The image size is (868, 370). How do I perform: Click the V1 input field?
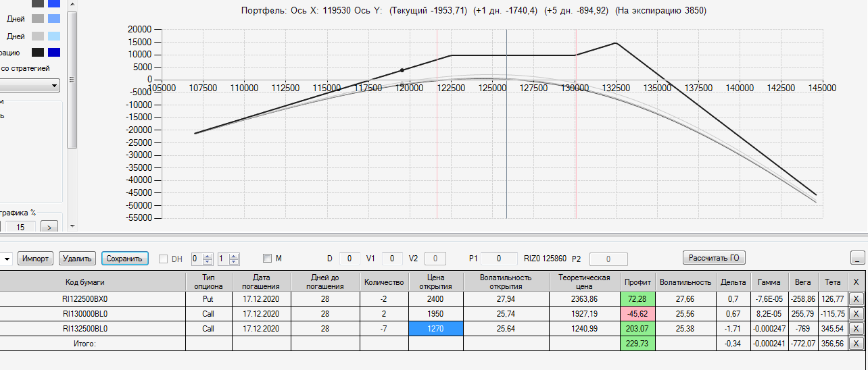(x=392, y=258)
